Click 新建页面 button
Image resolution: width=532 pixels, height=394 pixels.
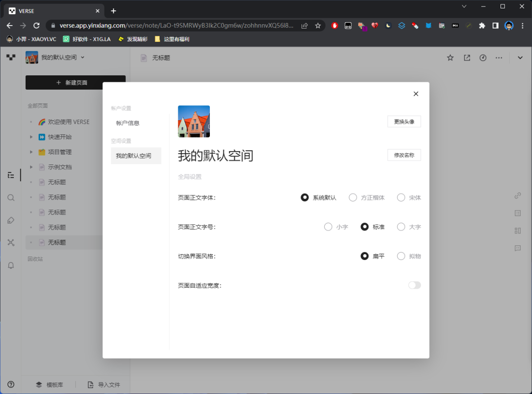tap(75, 82)
